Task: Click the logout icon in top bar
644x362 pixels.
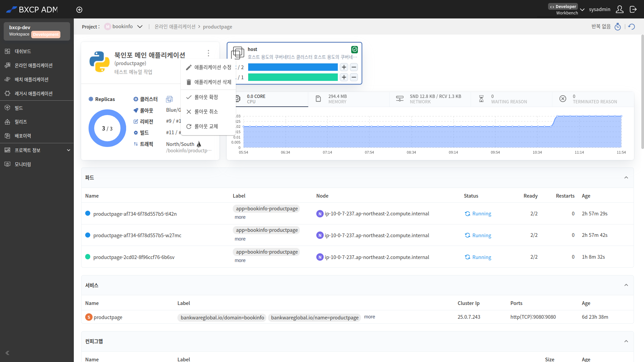Action: click(633, 9)
